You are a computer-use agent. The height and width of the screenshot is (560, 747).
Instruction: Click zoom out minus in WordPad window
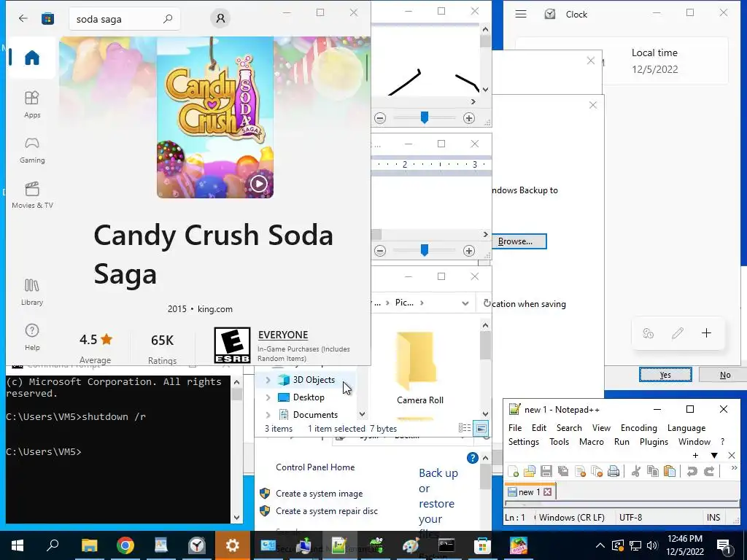point(379,251)
